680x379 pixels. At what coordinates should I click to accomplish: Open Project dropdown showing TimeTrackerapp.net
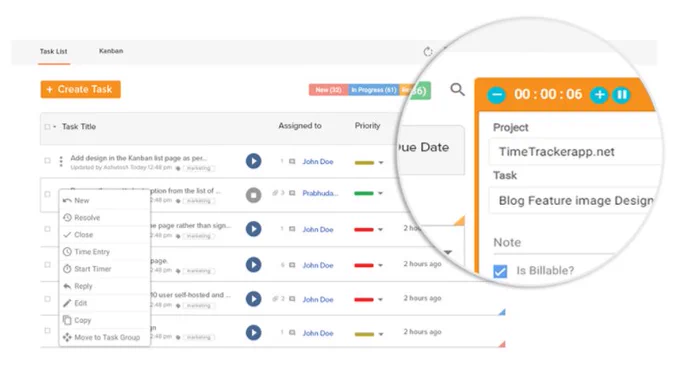pyautogui.click(x=576, y=152)
